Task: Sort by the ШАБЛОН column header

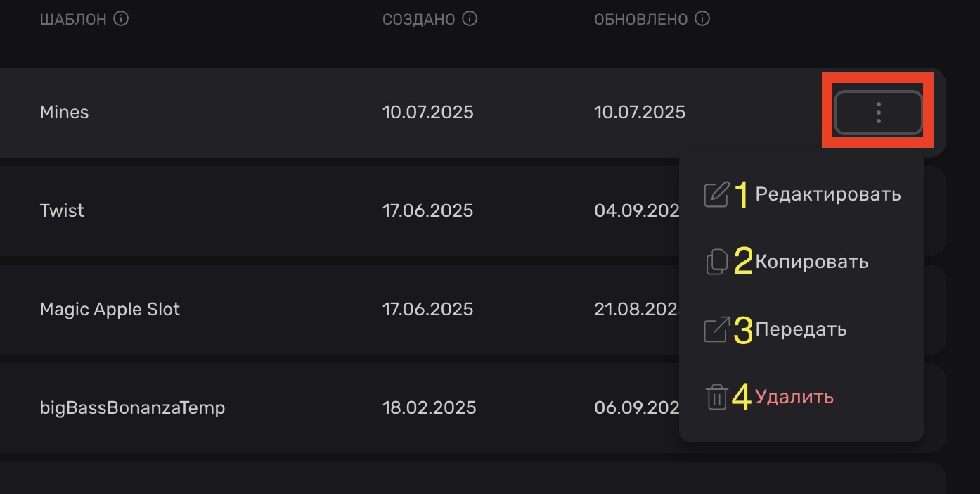Action: 73,19
